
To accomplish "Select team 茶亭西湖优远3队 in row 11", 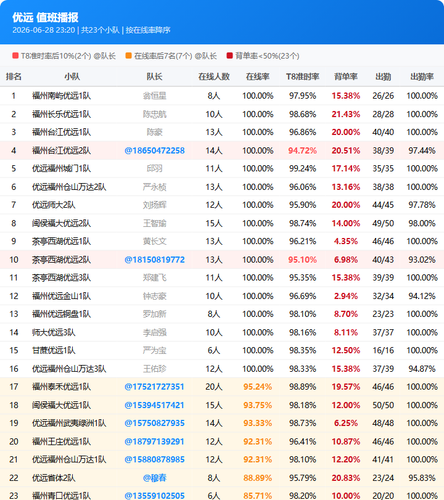I will point(61,278).
